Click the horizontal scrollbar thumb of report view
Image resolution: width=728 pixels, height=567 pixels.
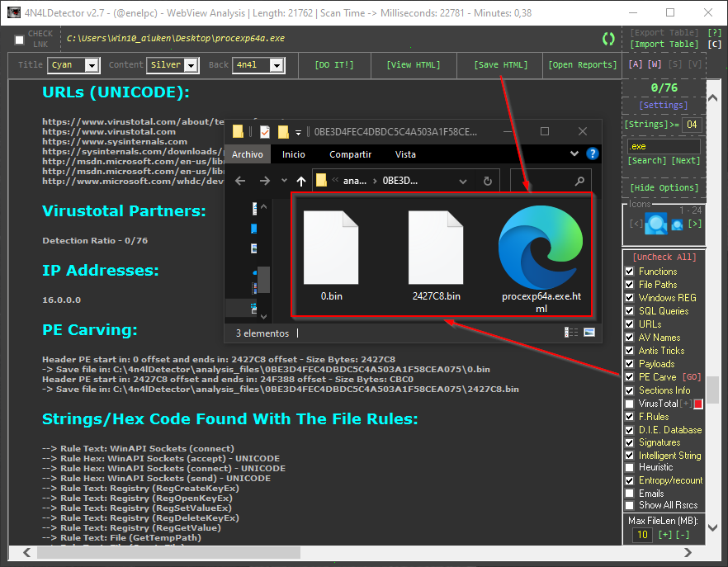click(x=168, y=553)
